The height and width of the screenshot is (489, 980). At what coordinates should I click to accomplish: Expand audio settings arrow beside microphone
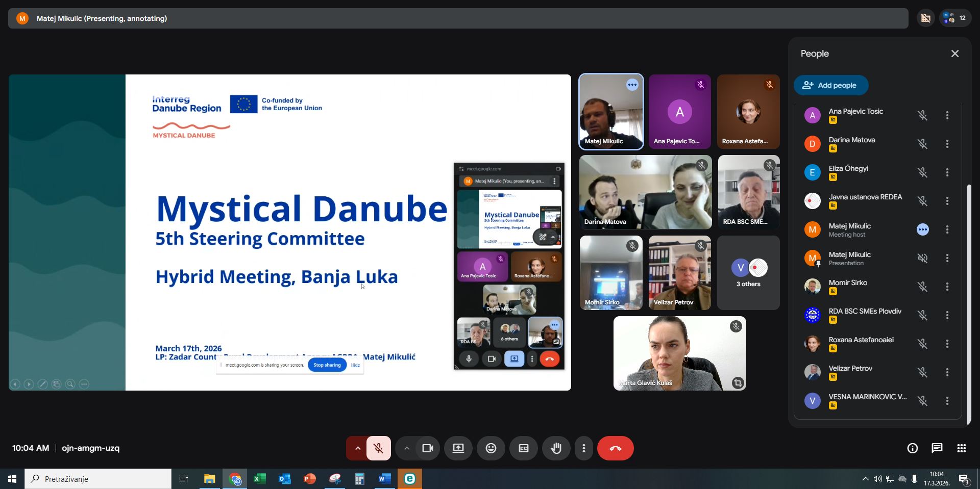tap(358, 448)
